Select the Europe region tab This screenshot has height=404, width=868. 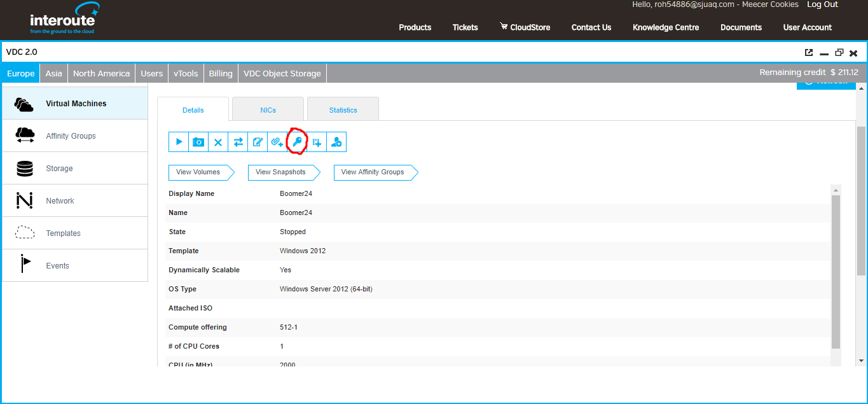click(20, 73)
